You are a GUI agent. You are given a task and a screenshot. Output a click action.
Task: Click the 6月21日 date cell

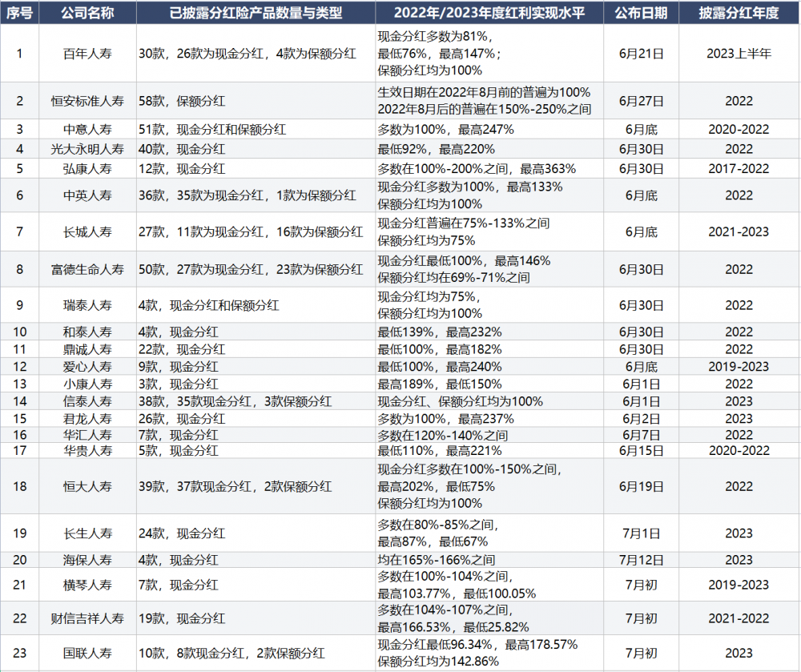[641, 54]
